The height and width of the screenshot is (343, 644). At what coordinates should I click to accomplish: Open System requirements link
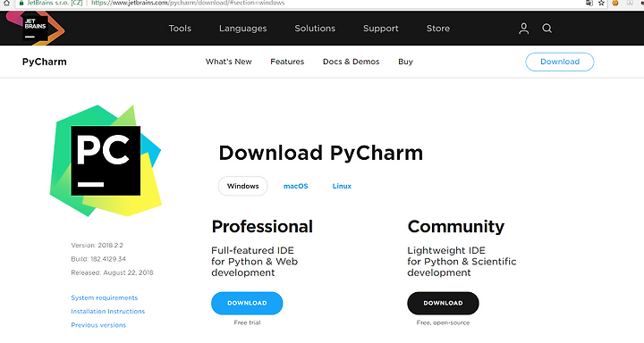coord(105,297)
